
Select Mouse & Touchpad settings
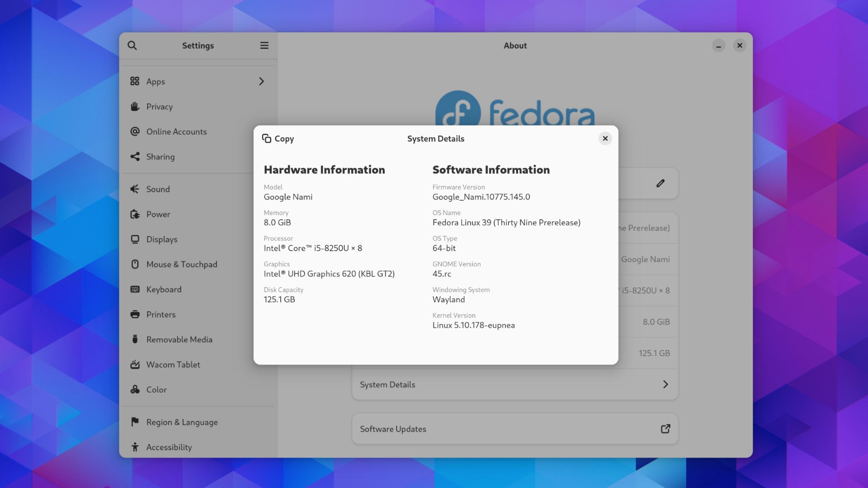tap(181, 264)
